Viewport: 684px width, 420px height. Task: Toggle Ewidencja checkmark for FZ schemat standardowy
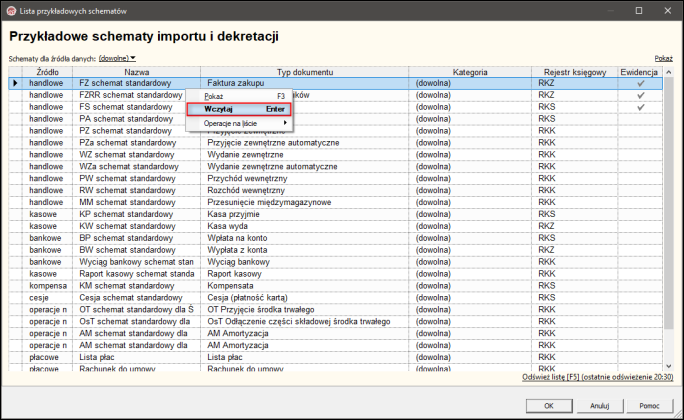(640, 84)
